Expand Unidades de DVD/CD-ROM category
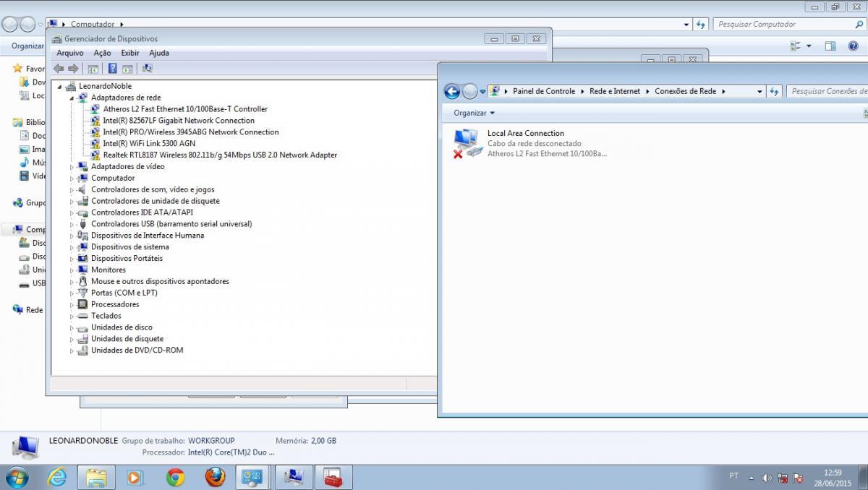Screen dimensions: 868x490 pyautogui.click(x=72, y=351)
